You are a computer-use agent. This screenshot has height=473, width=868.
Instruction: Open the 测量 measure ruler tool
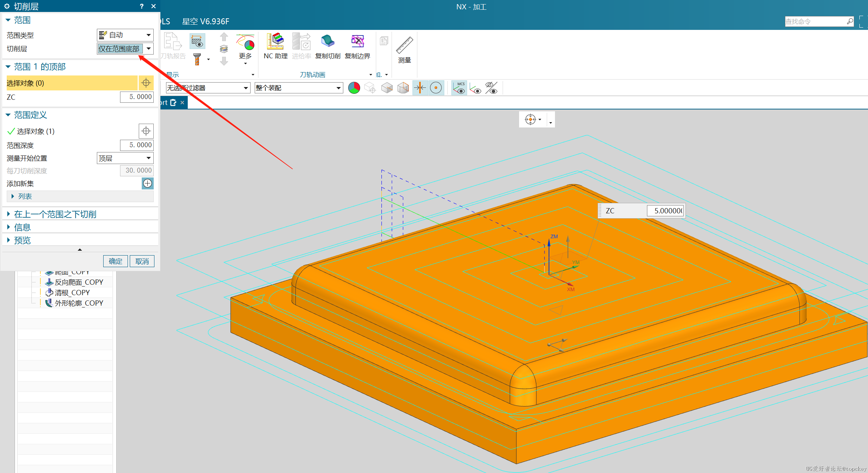[x=404, y=50]
